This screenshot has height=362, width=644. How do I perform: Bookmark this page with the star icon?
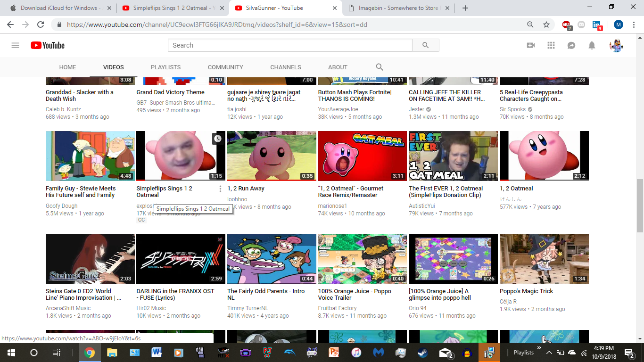(x=546, y=25)
